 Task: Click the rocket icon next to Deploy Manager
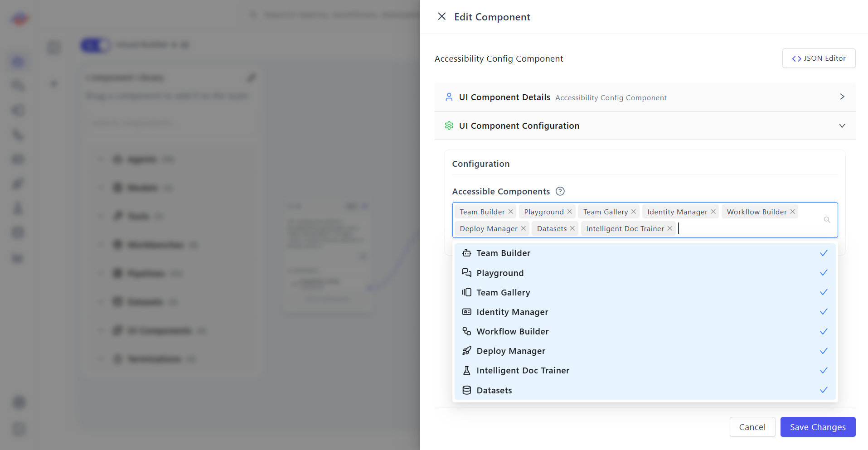point(466,351)
